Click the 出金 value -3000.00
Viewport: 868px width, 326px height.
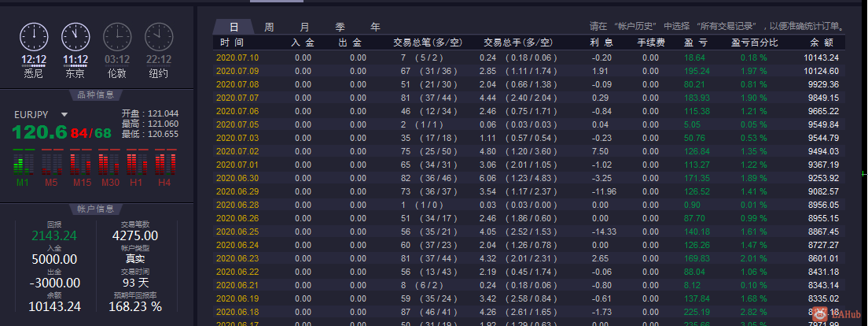(x=54, y=283)
